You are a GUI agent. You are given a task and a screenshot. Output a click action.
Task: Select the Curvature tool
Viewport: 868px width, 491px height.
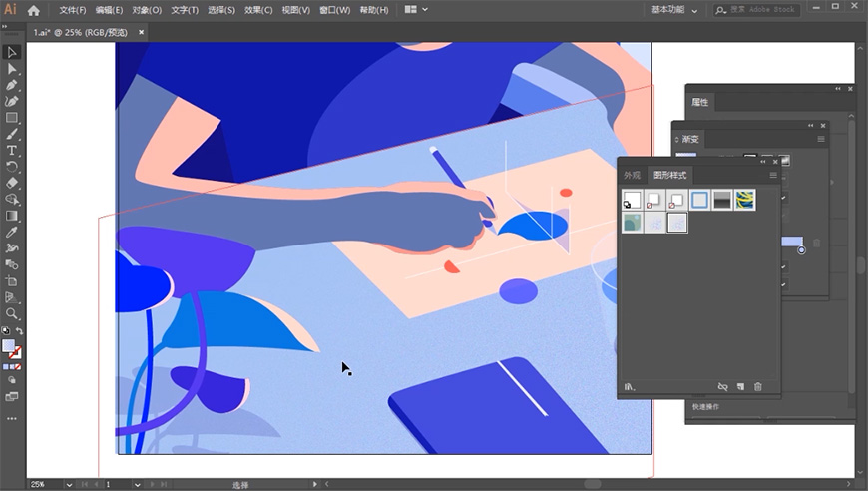[11, 102]
